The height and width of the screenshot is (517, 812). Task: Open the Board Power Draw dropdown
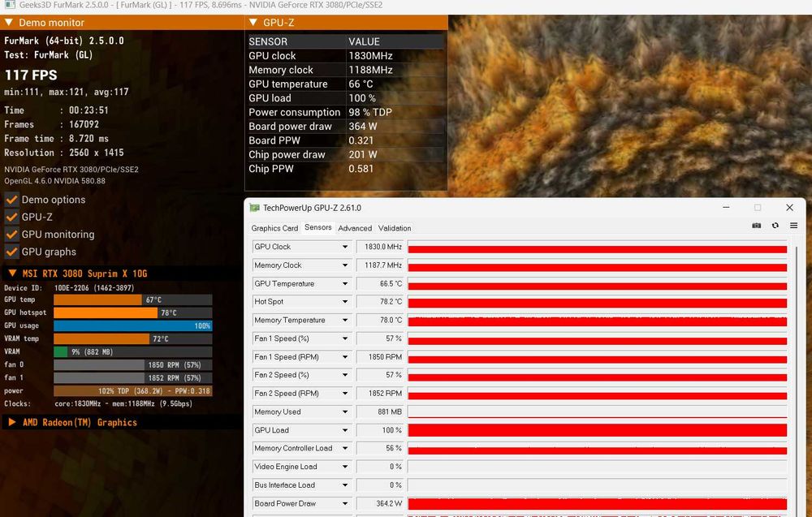coord(345,503)
